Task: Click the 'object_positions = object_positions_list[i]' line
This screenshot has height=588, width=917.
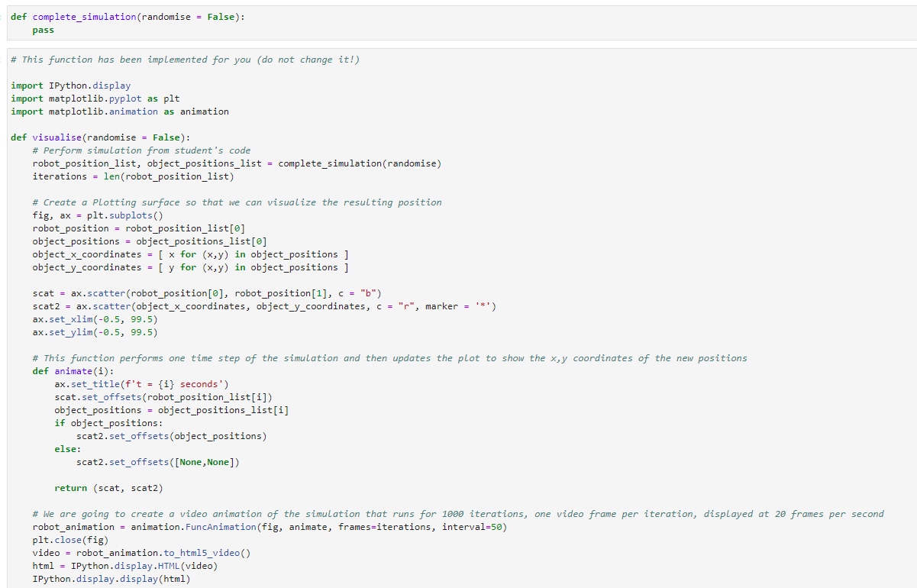Action: 172,410
